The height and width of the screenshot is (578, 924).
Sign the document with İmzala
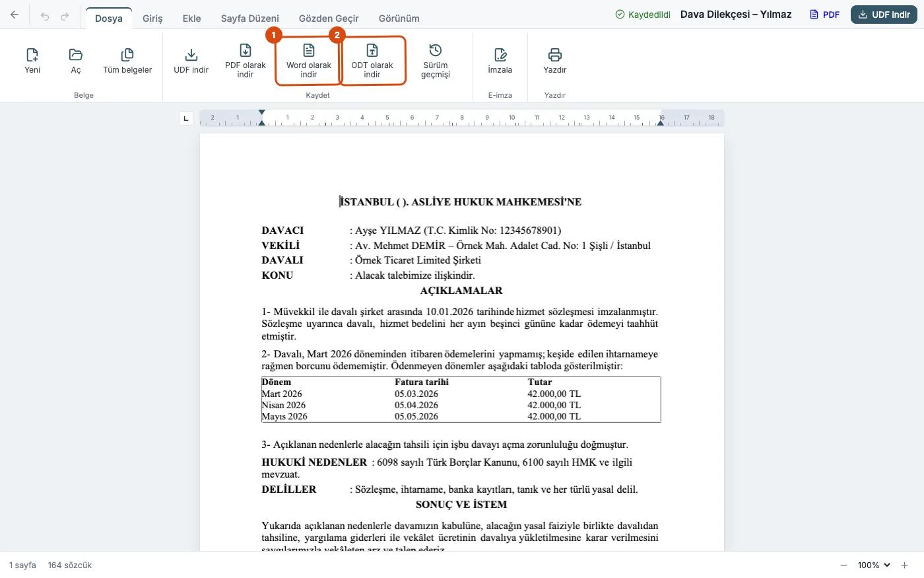[500, 61]
